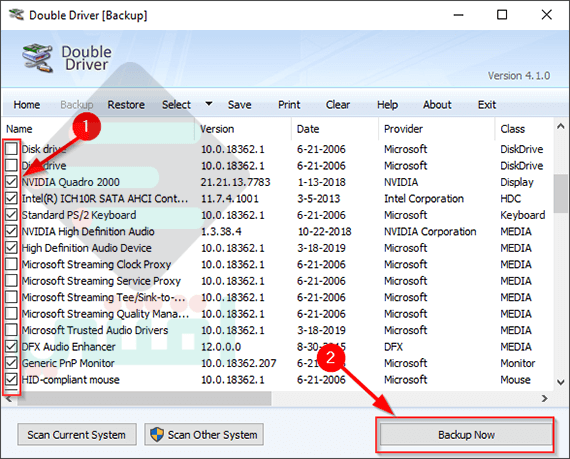Sort by the Class column header
Image resolution: width=570 pixels, height=459 pixels.
point(524,129)
